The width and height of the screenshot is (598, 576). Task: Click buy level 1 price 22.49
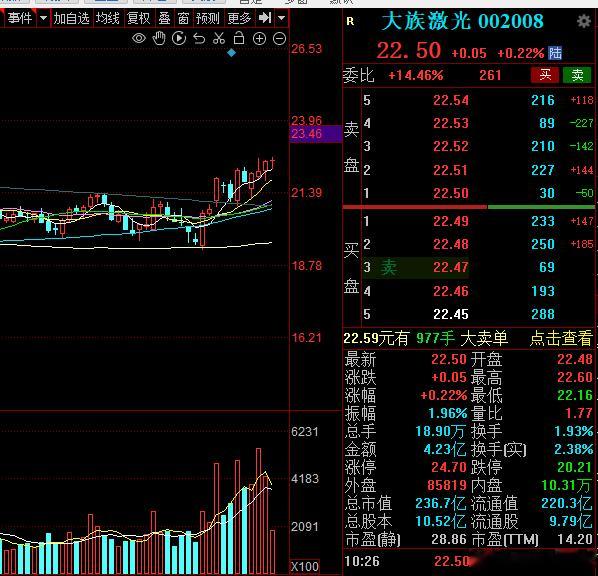[x=450, y=221]
